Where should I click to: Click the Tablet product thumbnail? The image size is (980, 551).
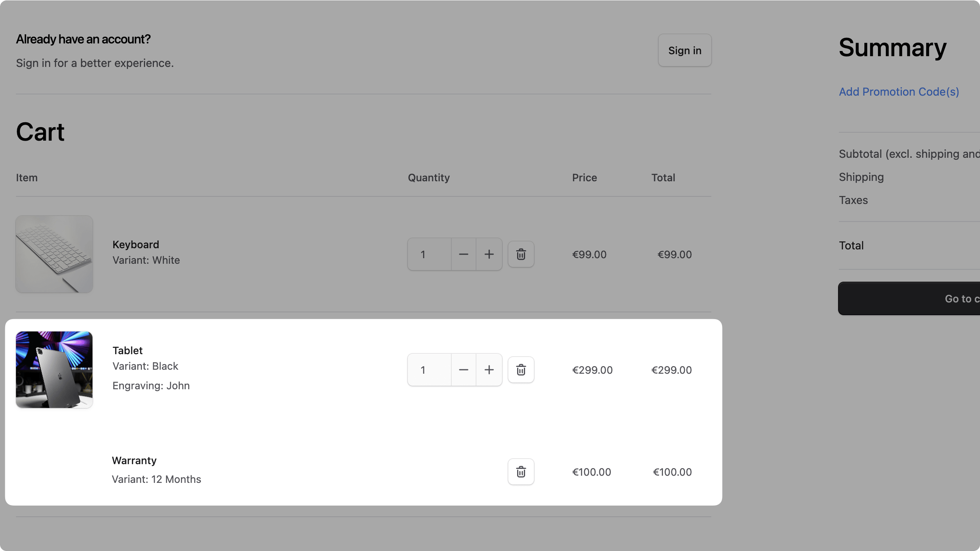tap(54, 369)
